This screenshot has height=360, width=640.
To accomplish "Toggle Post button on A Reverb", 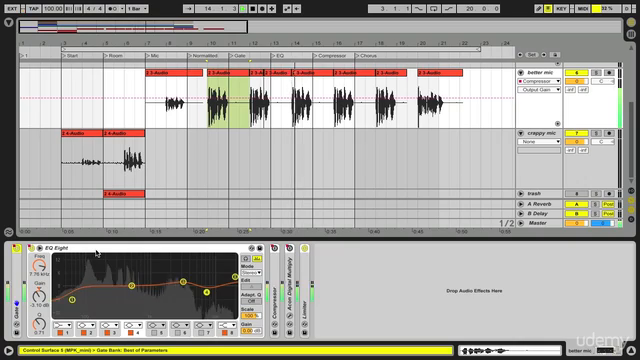I will (608, 204).
